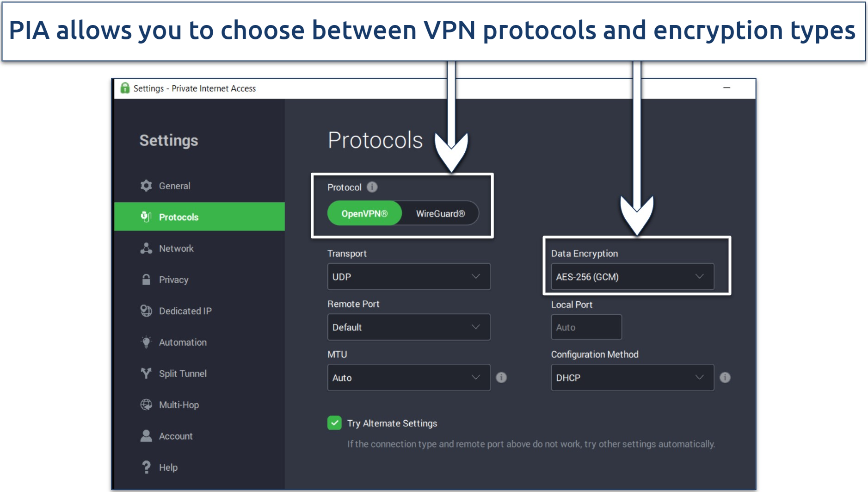Click the Privacy padlock icon
This screenshot has height=492, width=868.
(x=146, y=279)
